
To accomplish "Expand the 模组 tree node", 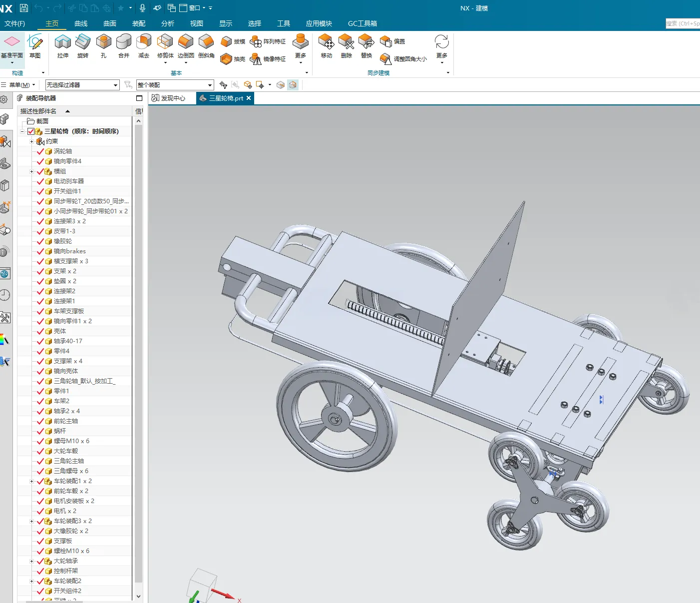I will pos(31,171).
